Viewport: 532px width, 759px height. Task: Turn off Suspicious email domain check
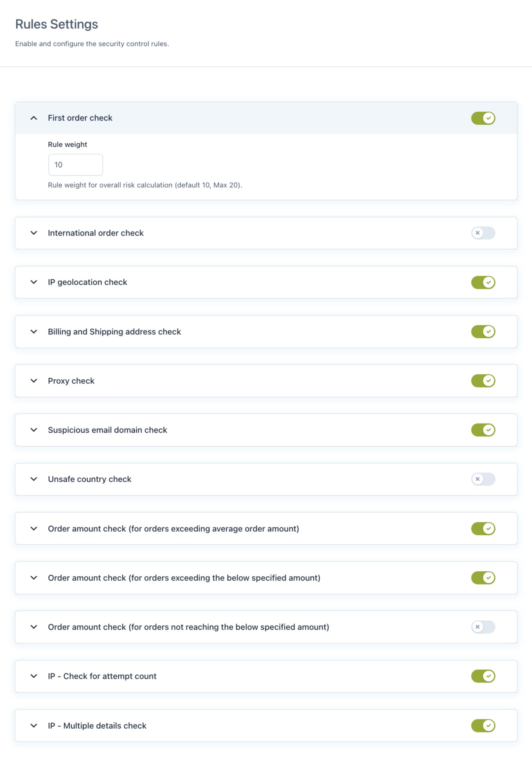point(483,430)
